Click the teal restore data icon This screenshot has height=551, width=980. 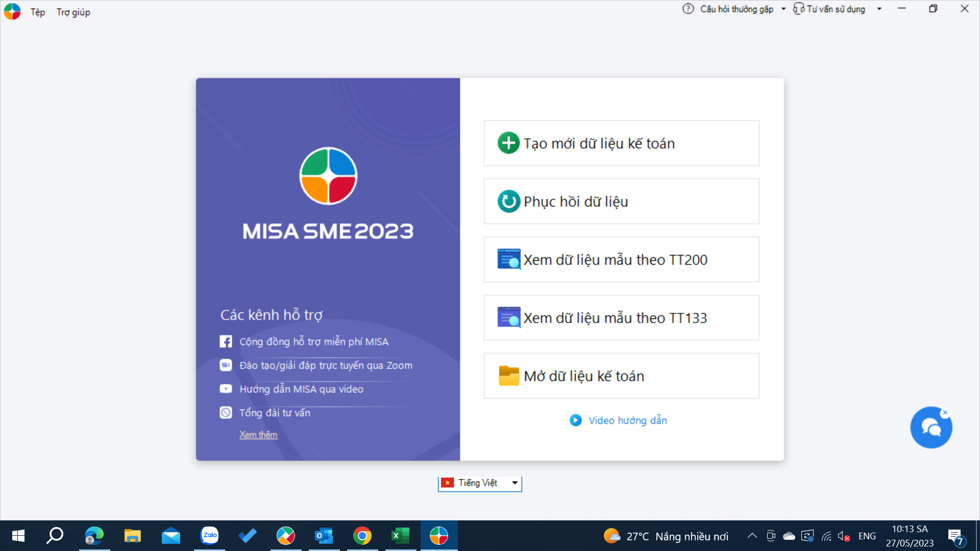click(x=508, y=201)
